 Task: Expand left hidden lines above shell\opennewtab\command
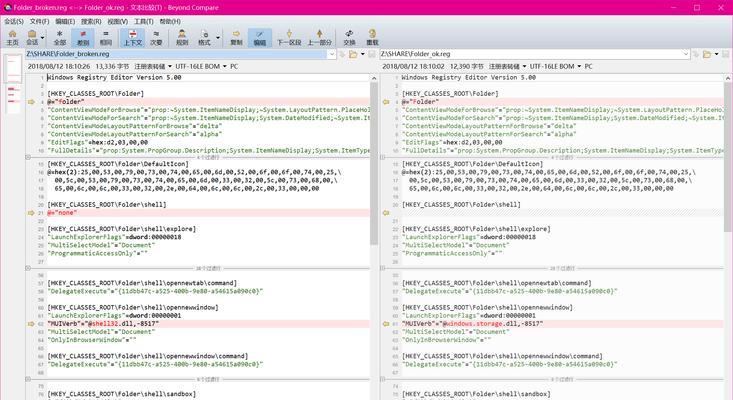pos(28,268)
